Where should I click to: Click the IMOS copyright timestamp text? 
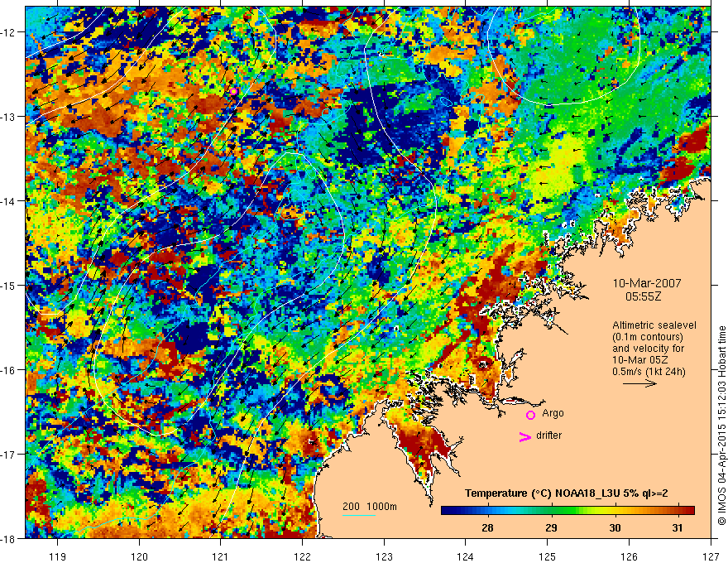point(722,425)
